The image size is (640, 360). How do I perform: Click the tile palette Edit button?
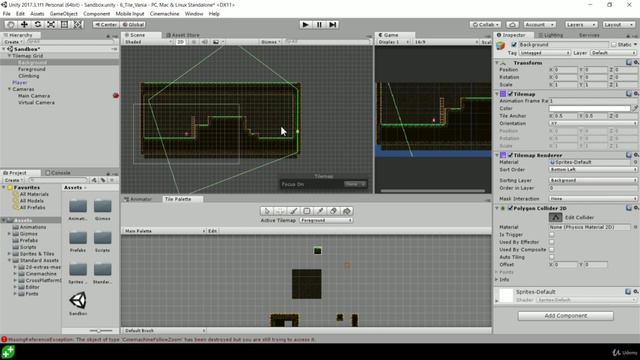pos(212,231)
